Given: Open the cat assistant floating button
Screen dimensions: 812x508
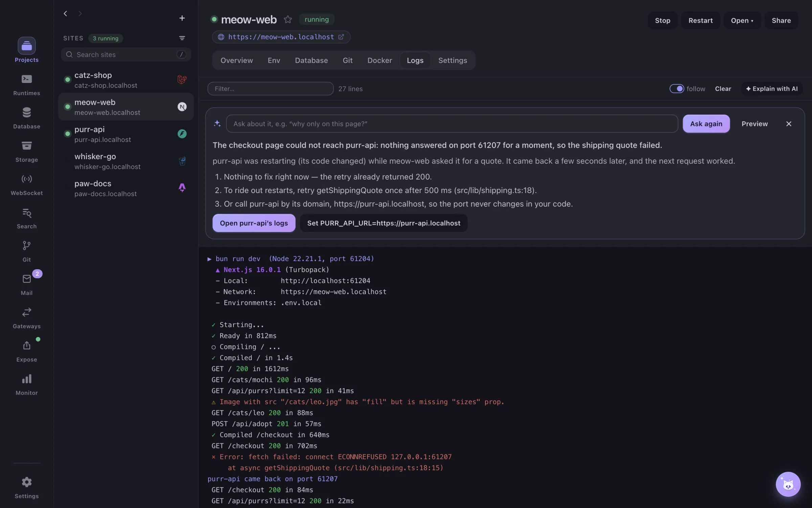Looking at the screenshot, I should 788,484.
